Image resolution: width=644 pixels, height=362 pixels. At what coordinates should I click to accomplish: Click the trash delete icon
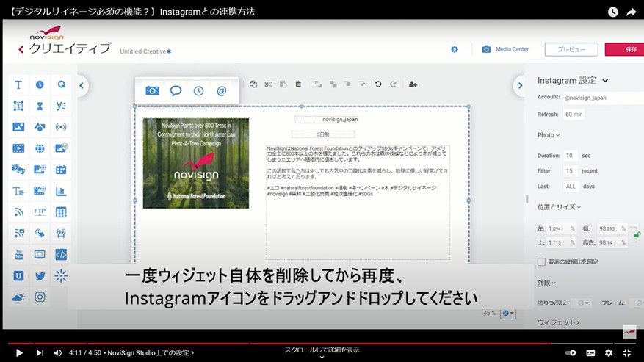pos(298,84)
